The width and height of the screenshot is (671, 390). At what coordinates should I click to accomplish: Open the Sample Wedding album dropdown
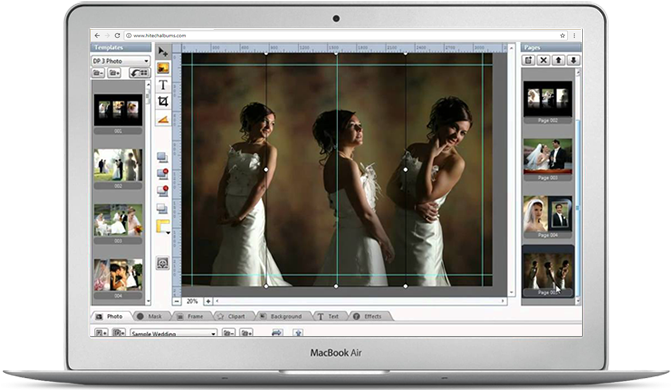coord(173,333)
